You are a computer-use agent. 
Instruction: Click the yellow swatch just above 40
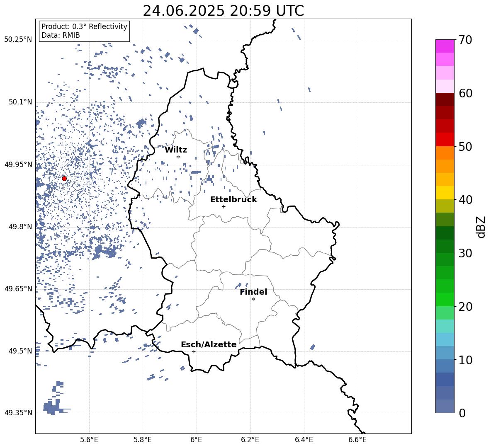(x=445, y=193)
